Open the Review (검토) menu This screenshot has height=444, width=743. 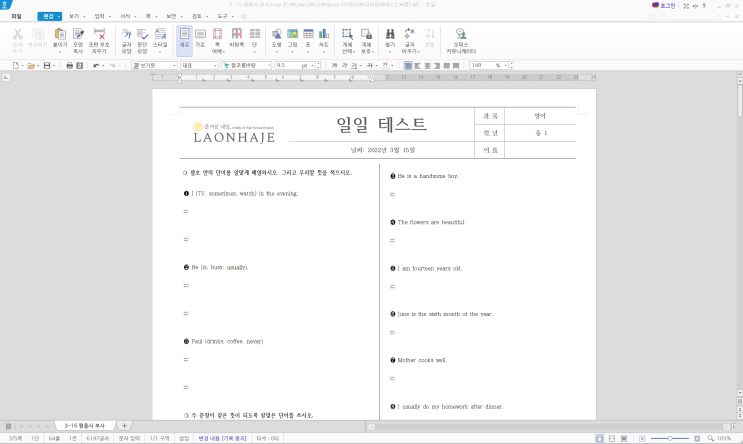[199, 17]
